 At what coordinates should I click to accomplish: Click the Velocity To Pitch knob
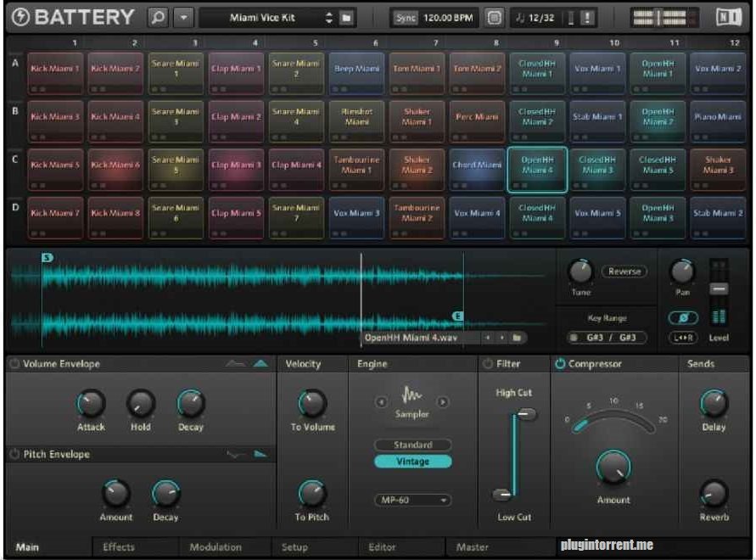312,494
